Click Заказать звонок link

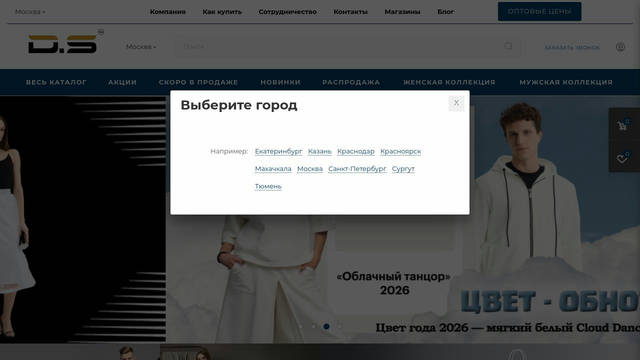pyautogui.click(x=572, y=47)
